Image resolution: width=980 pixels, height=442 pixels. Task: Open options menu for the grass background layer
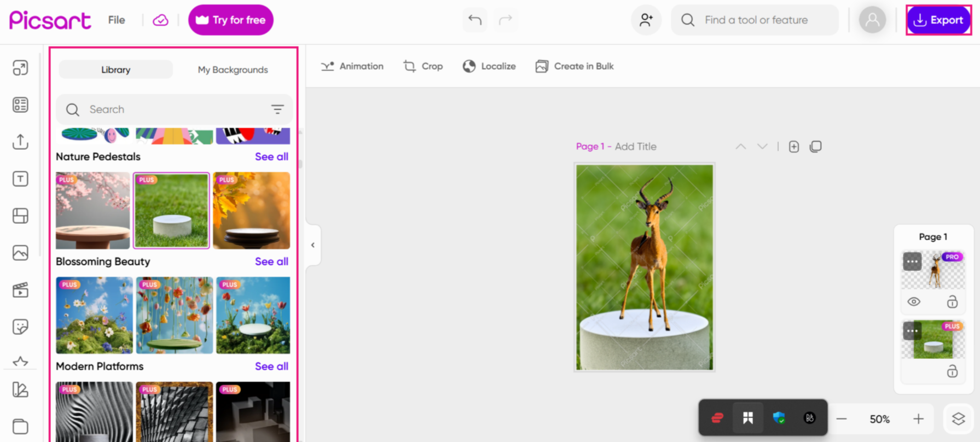(x=912, y=331)
